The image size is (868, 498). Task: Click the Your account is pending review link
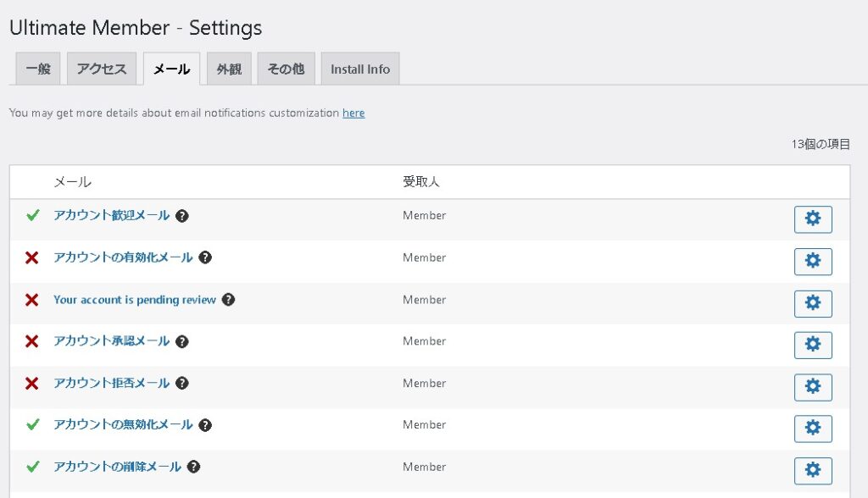[135, 300]
